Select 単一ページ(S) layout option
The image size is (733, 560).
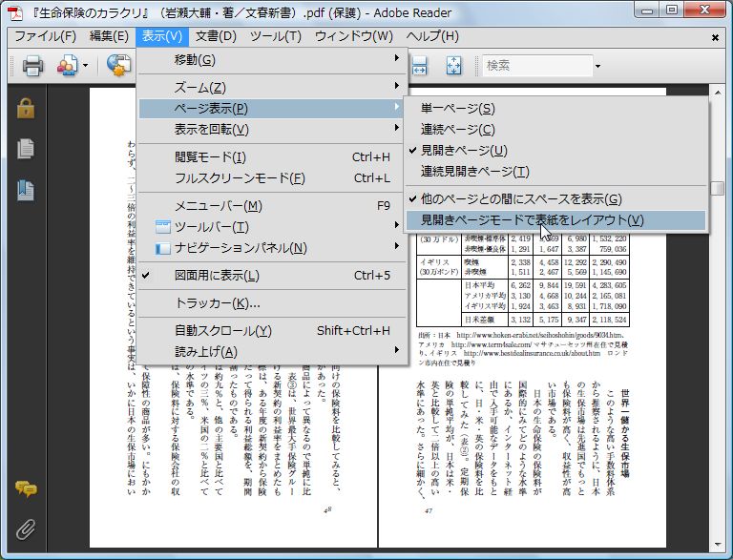pyautogui.click(x=555, y=109)
